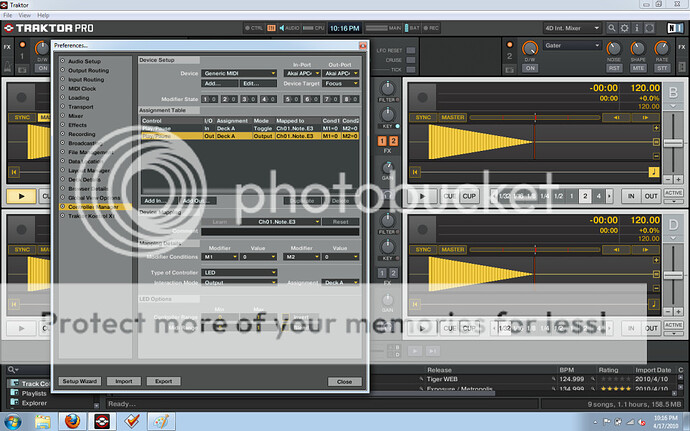Image resolution: width=690 pixels, height=431 pixels.
Task: Click the info icon in Traktor header
Action: 637,28
